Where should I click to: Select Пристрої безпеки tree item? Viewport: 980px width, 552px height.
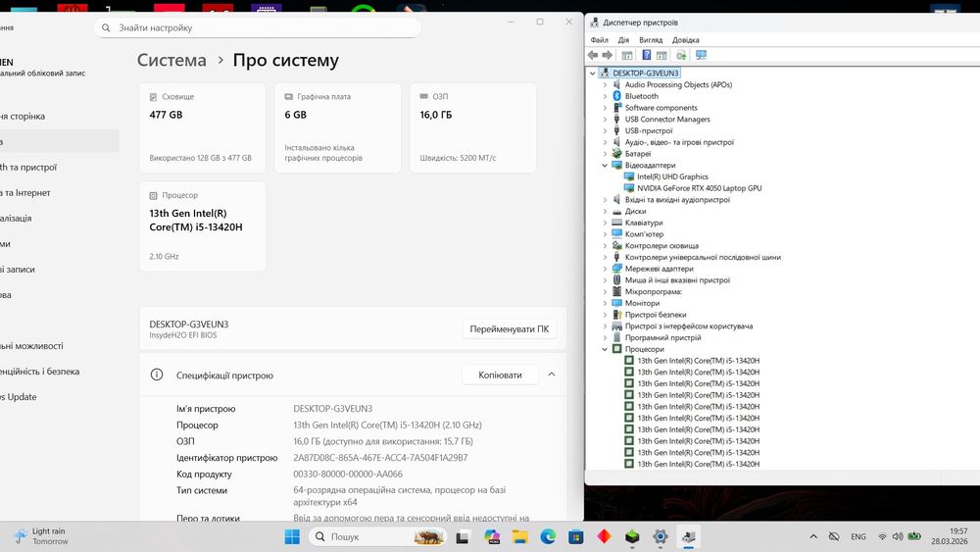click(655, 315)
